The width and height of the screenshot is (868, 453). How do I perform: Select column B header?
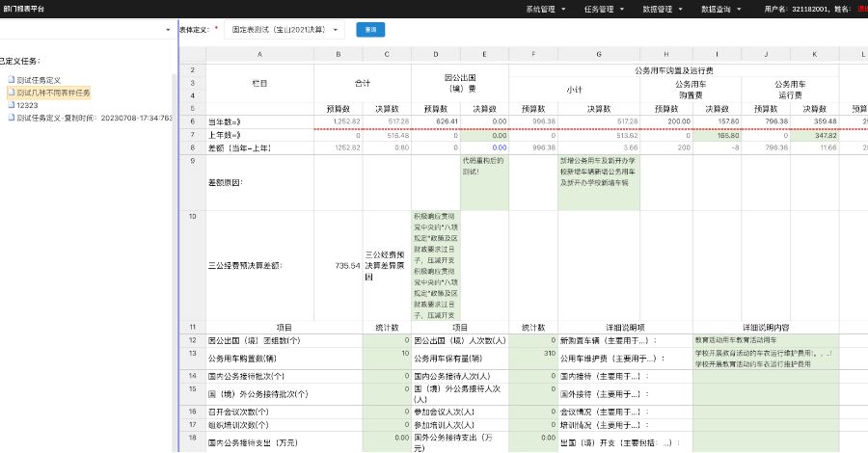point(339,54)
